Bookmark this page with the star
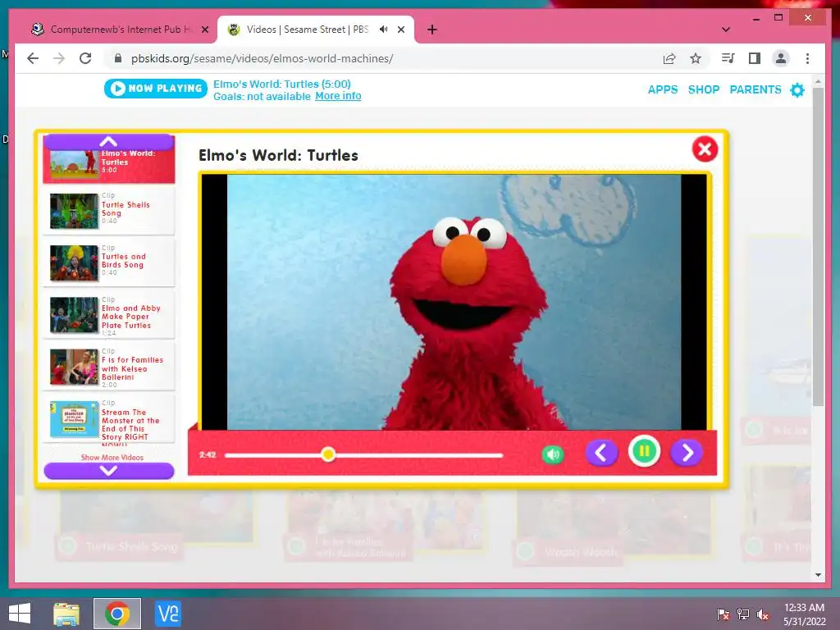This screenshot has width=840, height=630. [696, 58]
